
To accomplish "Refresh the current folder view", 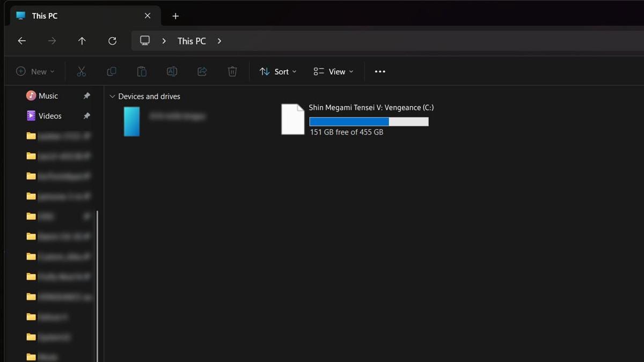I will 112,41.
